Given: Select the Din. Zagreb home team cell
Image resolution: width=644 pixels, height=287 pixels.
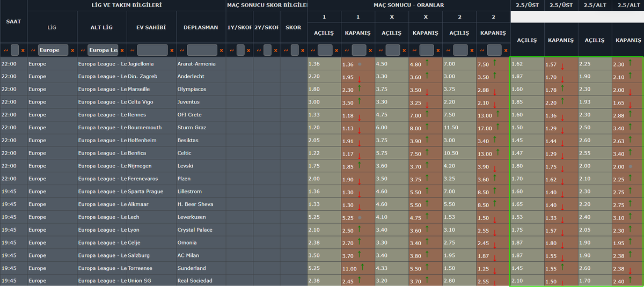Looking at the screenshot, I should point(152,76).
